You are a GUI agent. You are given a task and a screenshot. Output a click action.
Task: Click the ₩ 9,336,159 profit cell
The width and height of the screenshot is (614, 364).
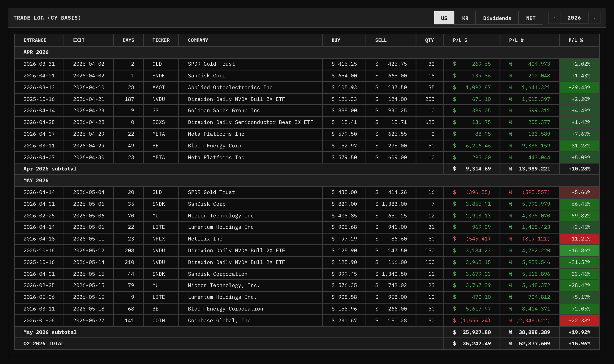pyautogui.click(x=530, y=146)
